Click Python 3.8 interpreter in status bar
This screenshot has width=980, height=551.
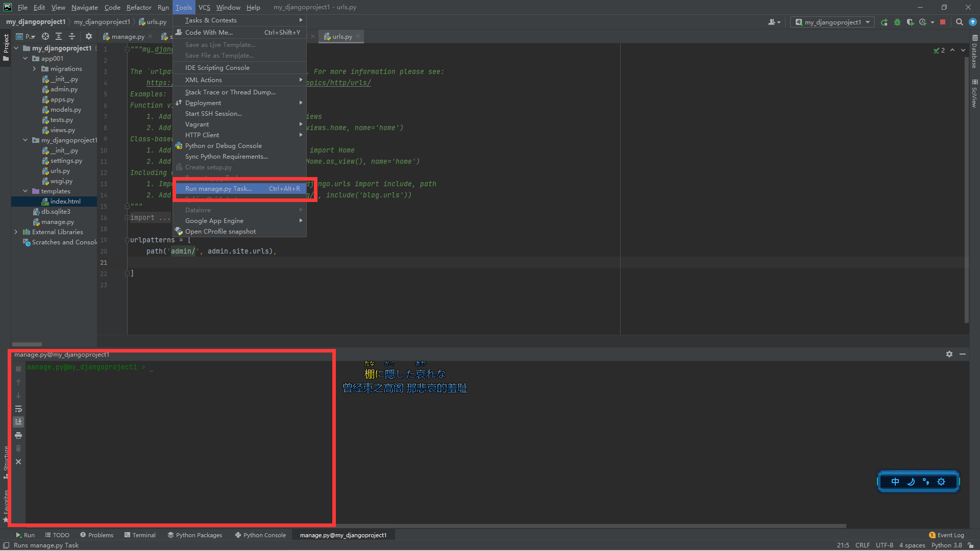946,545
